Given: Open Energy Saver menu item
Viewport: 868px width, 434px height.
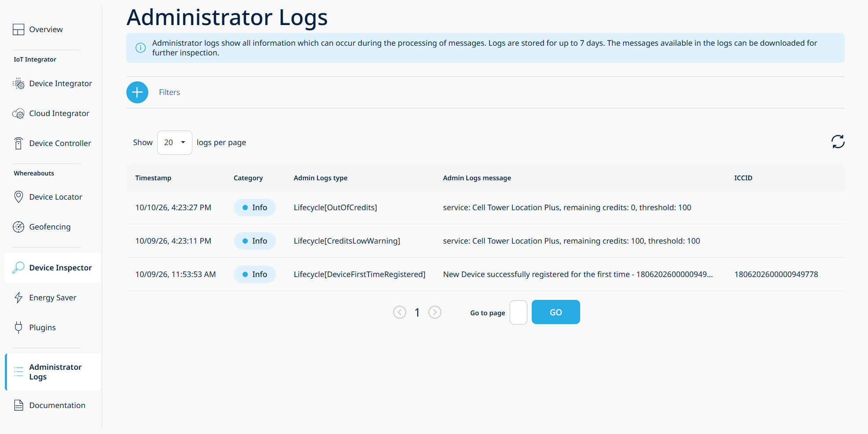Looking at the screenshot, I should coord(53,298).
